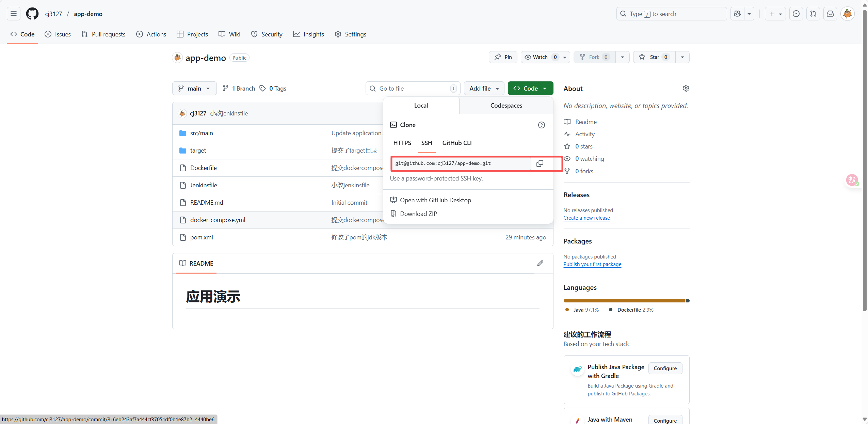Click the Create a new release link

pos(586,218)
